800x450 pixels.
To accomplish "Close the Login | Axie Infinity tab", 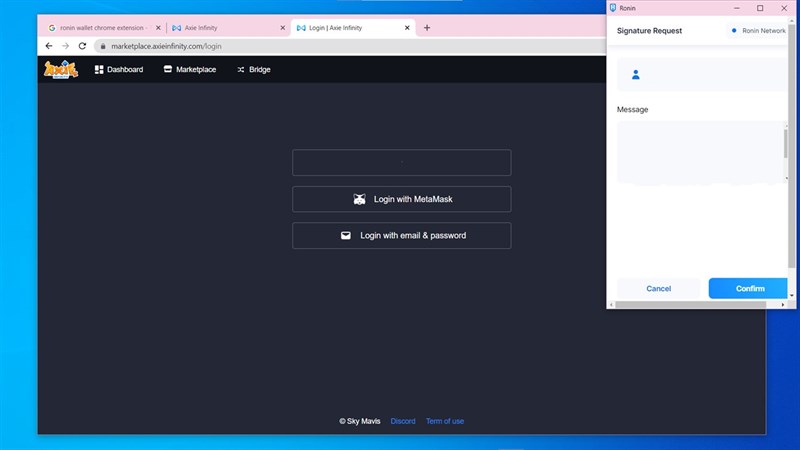I will [407, 28].
